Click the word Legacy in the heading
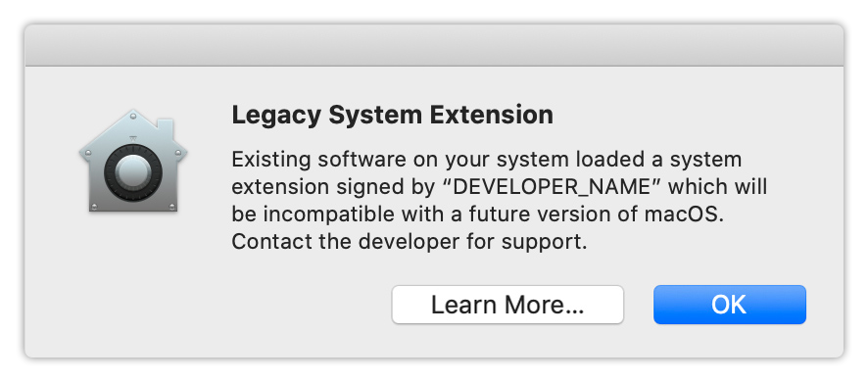Image resolution: width=868 pixels, height=382 pixels. pos(275,116)
